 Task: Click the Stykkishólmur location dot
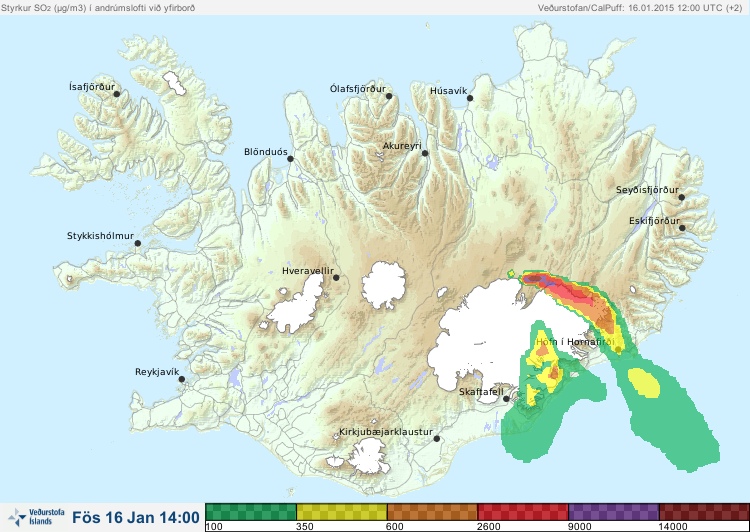(x=138, y=243)
